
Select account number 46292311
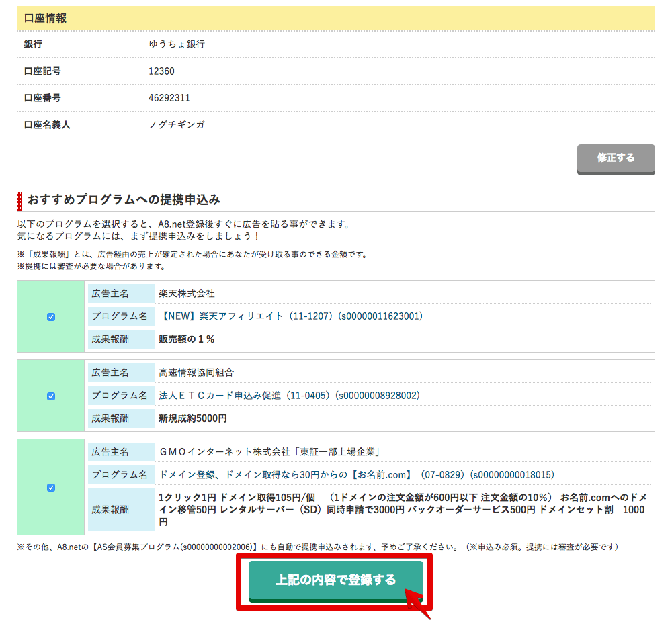169,98
